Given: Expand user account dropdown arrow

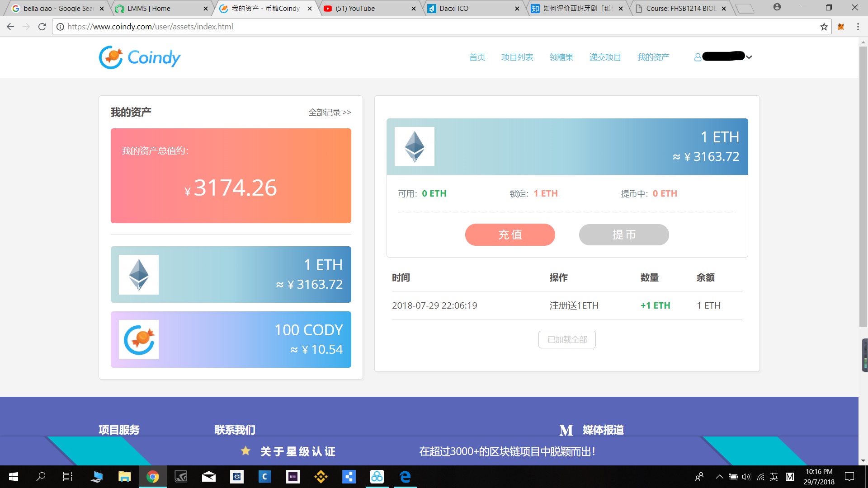Looking at the screenshot, I should pos(749,57).
